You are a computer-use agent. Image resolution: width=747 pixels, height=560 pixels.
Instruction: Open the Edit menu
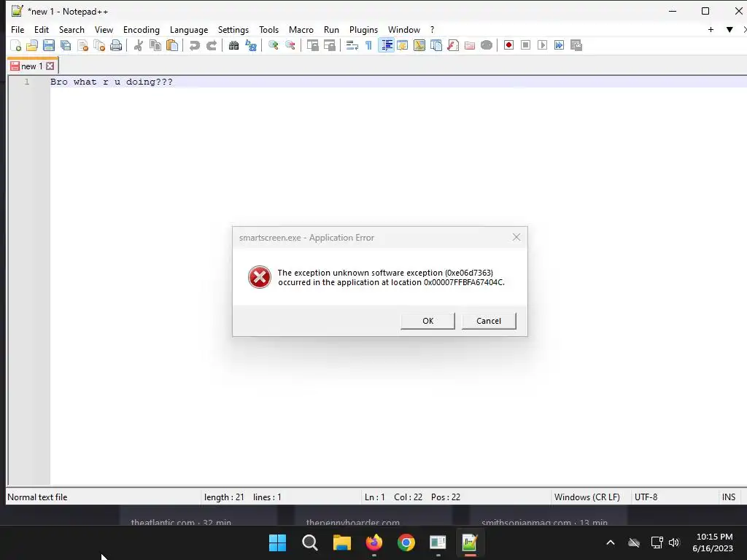pos(42,29)
